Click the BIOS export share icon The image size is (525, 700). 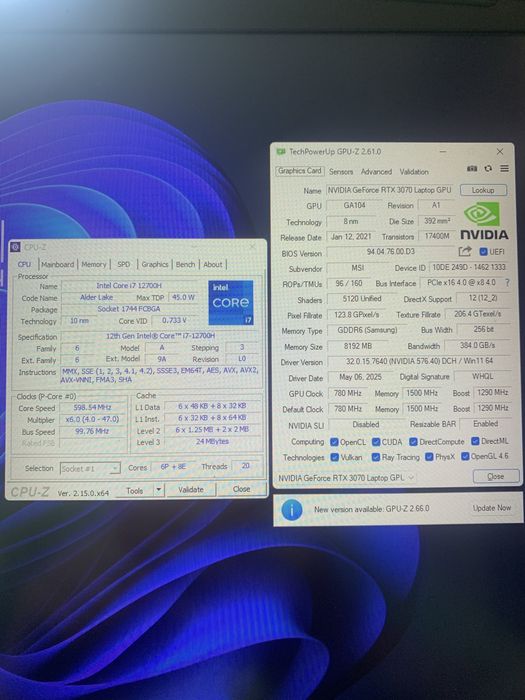(x=465, y=251)
